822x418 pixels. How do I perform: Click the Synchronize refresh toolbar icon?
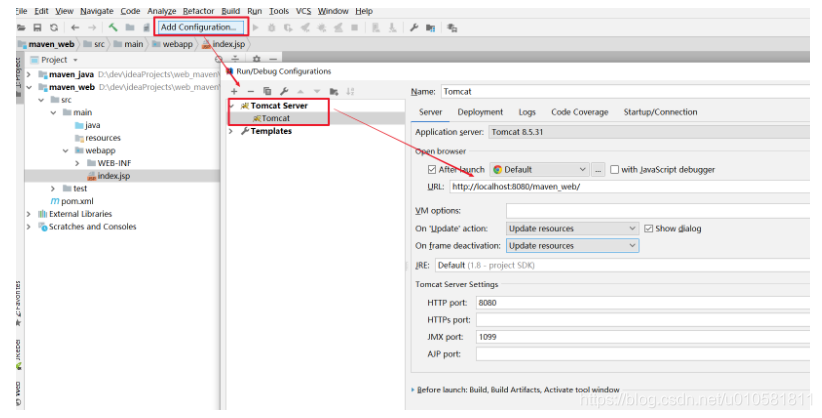coord(53,27)
